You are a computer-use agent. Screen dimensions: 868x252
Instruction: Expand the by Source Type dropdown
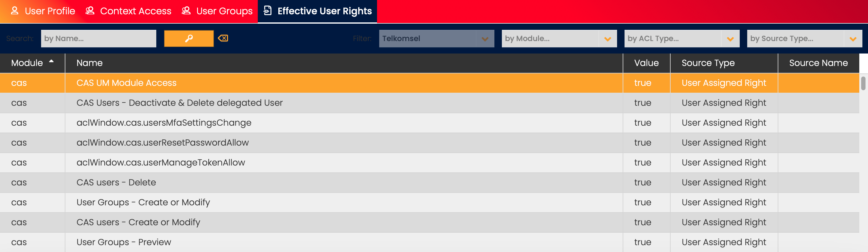[x=852, y=39]
